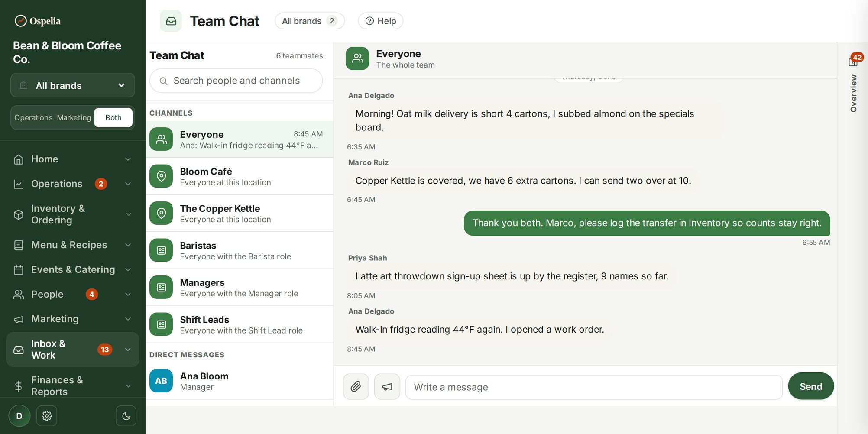This screenshot has width=868, height=434.
Task: Open the People menu item
Action: pyautogui.click(x=73, y=295)
